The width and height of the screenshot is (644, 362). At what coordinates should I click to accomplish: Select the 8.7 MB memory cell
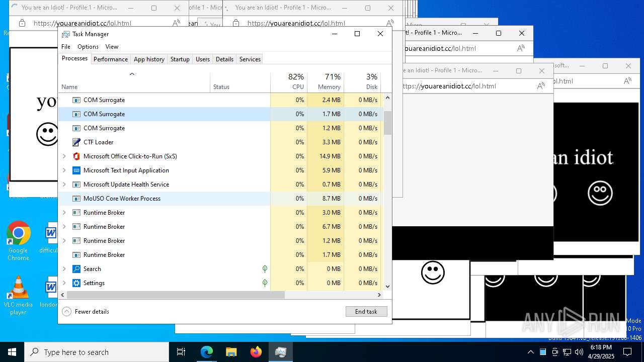[x=326, y=199]
